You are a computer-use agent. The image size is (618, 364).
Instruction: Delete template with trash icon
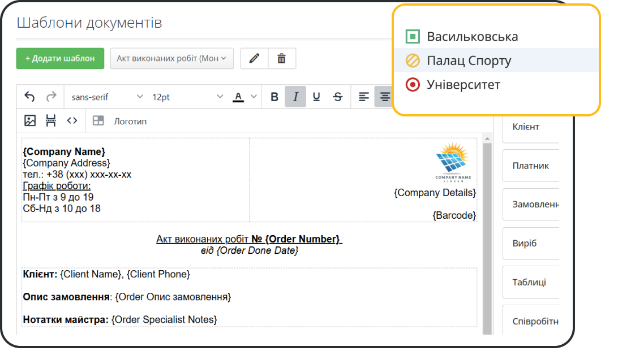pyautogui.click(x=281, y=58)
